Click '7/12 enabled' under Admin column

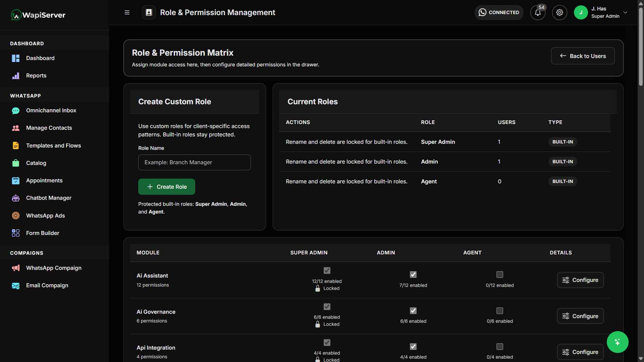pyautogui.click(x=413, y=285)
